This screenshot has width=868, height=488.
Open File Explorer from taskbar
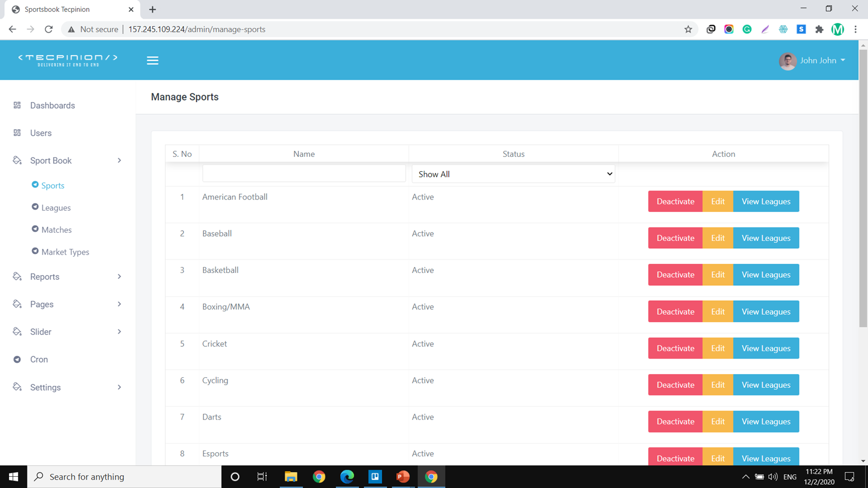(291, 476)
